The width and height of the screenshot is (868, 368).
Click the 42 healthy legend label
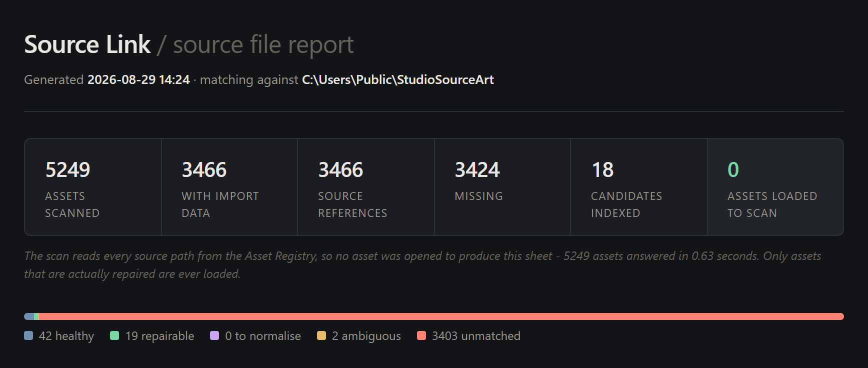coord(66,336)
